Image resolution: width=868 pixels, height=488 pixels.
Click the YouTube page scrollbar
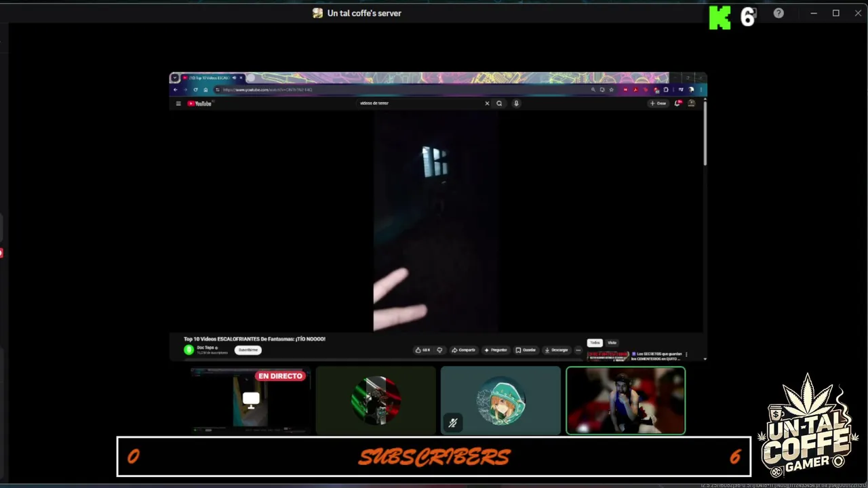pos(705,132)
